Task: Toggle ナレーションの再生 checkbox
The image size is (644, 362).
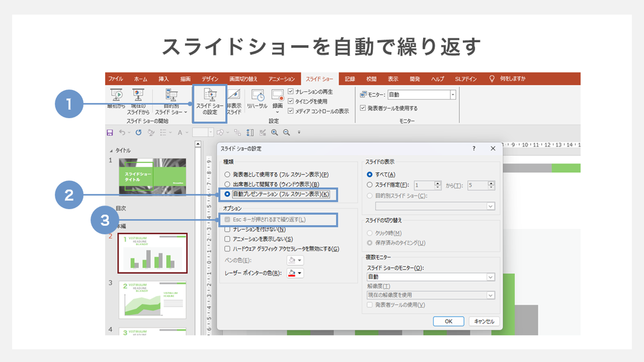Action: [x=290, y=92]
